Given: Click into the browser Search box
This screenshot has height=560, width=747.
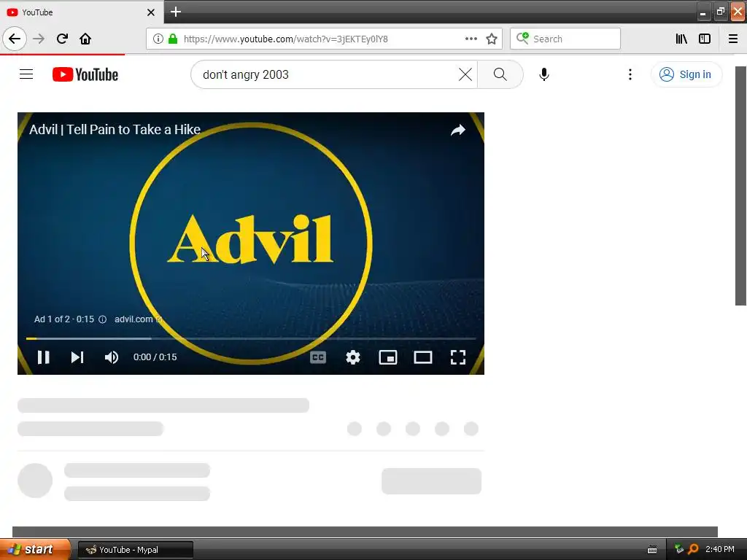Looking at the screenshot, I should pyautogui.click(x=565, y=39).
